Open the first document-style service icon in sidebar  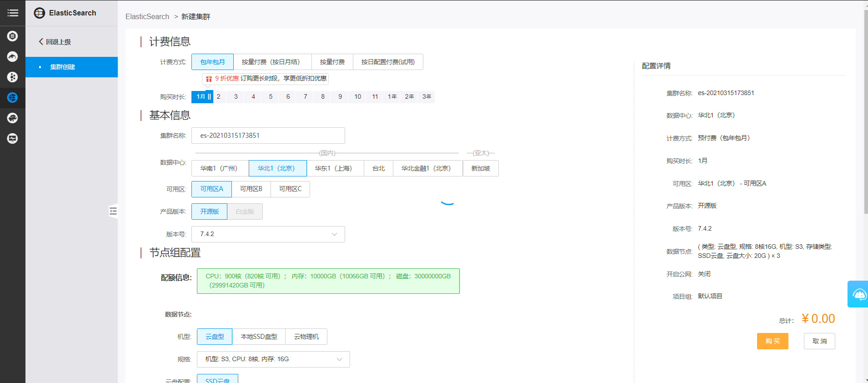[13, 36]
